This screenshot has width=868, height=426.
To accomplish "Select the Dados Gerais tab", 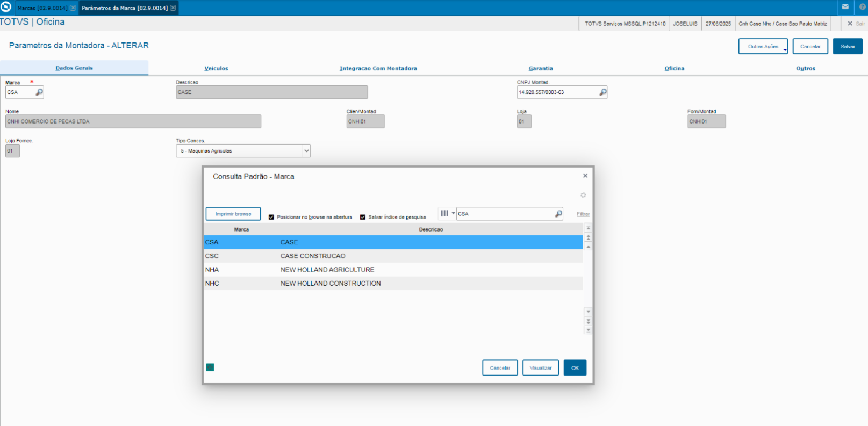I will point(74,68).
